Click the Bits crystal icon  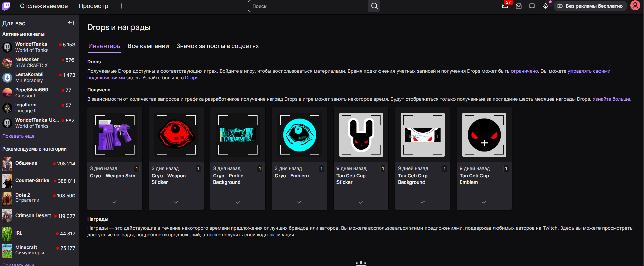[545, 6]
